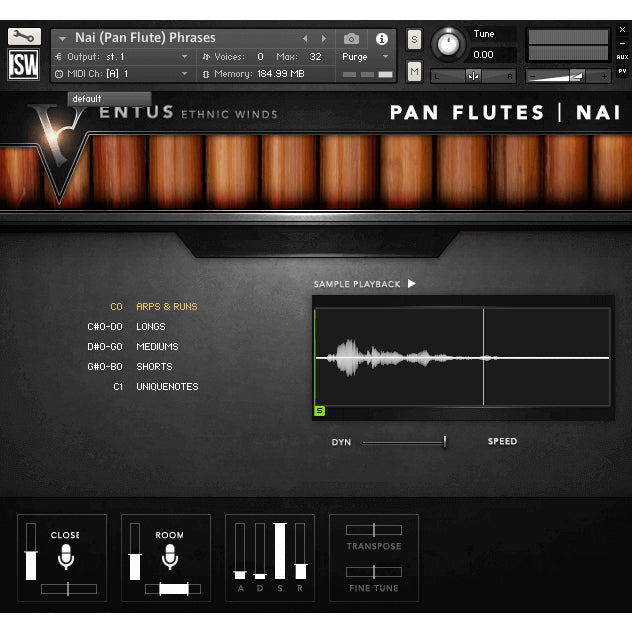
Task: Adjust the Close mic pan slider
Action: 69,589
